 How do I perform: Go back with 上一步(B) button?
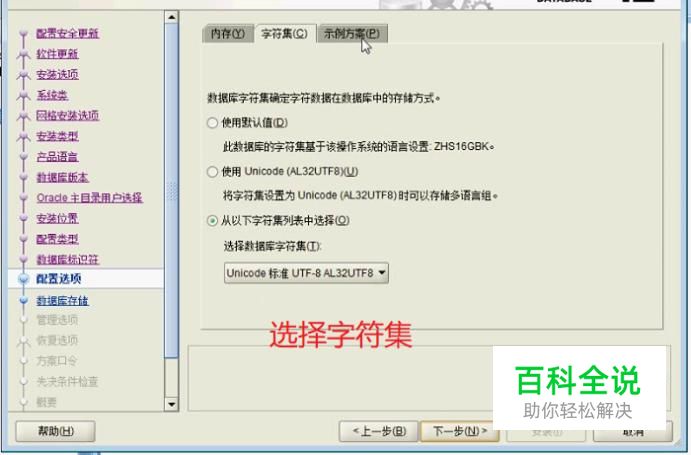tap(379, 431)
